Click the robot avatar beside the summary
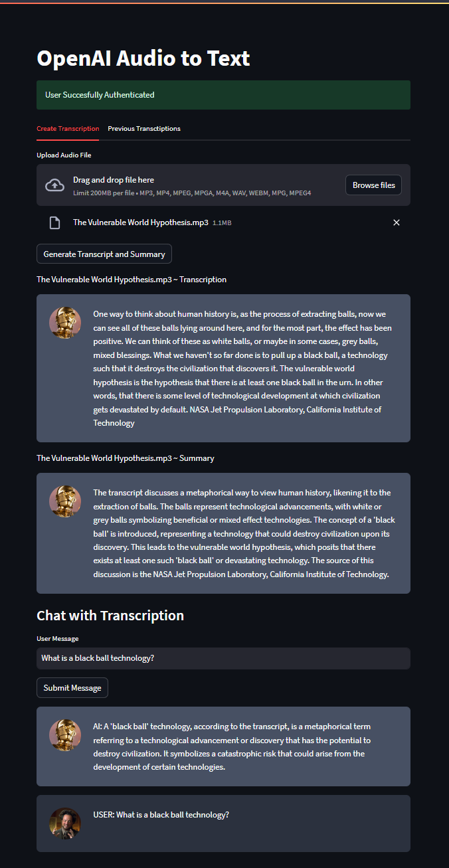The height and width of the screenshot is (868, 449). click(64, 501)
